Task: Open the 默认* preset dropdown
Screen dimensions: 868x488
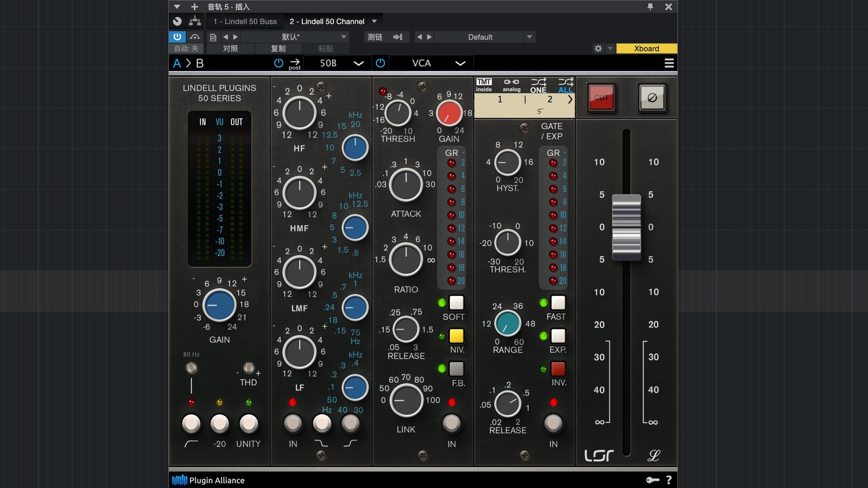Action: tap(295, 37)
